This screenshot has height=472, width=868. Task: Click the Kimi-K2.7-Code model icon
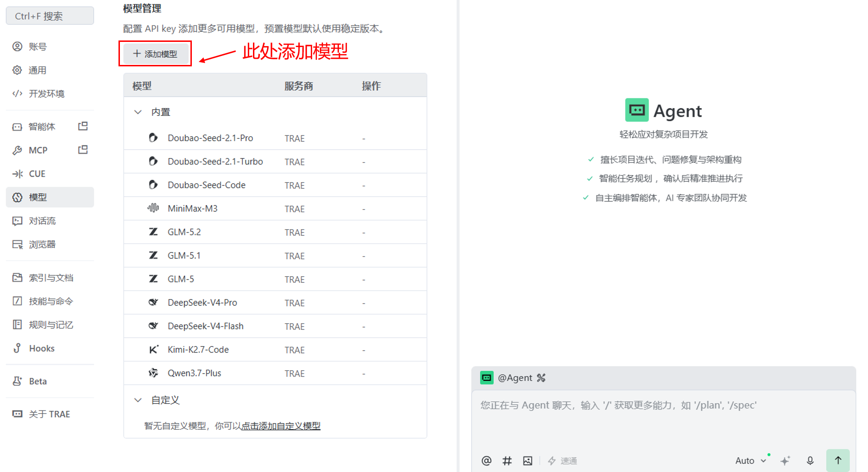coord(154,349)
